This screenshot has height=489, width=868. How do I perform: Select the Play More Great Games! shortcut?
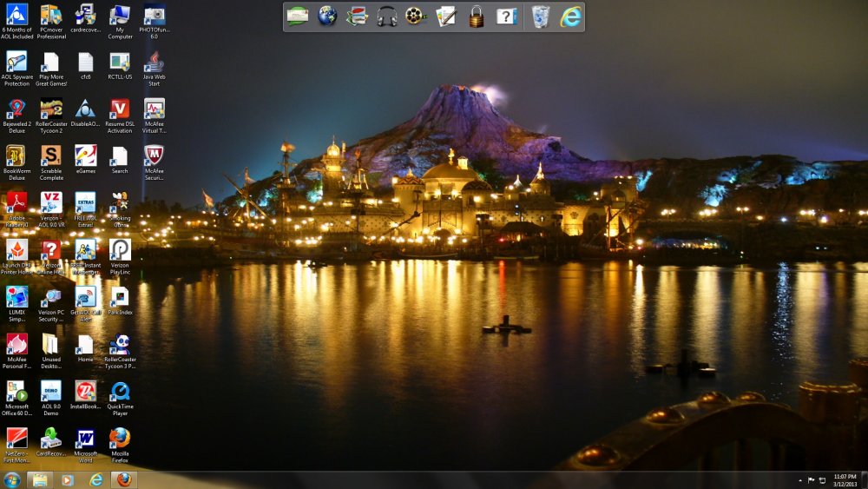51,69
